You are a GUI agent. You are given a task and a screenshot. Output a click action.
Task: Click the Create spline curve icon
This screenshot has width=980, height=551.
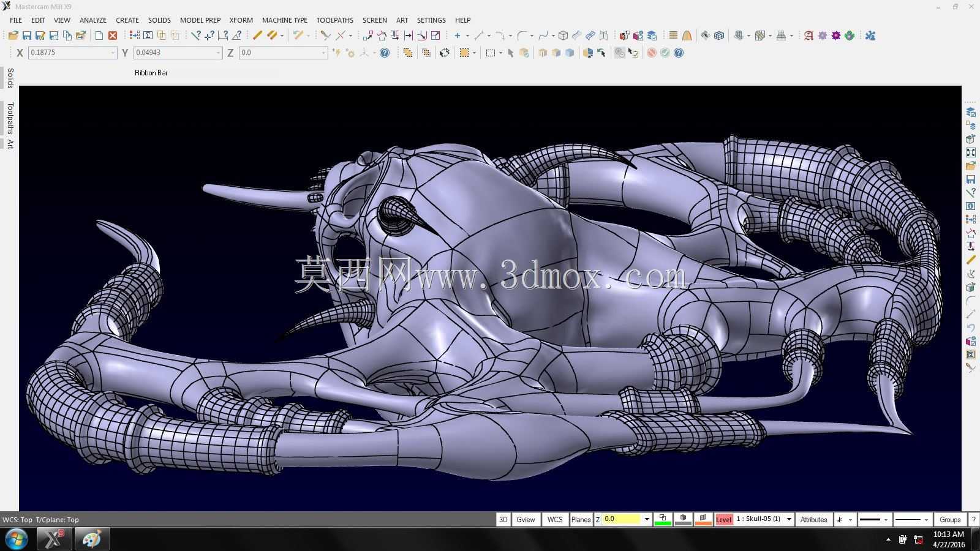(x=543, y=36)
